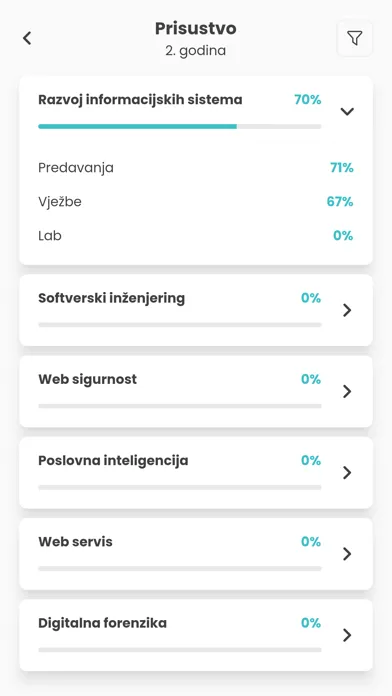
Task: Open the Poslovna inteligencija course title
Action: tap(113, 461)
